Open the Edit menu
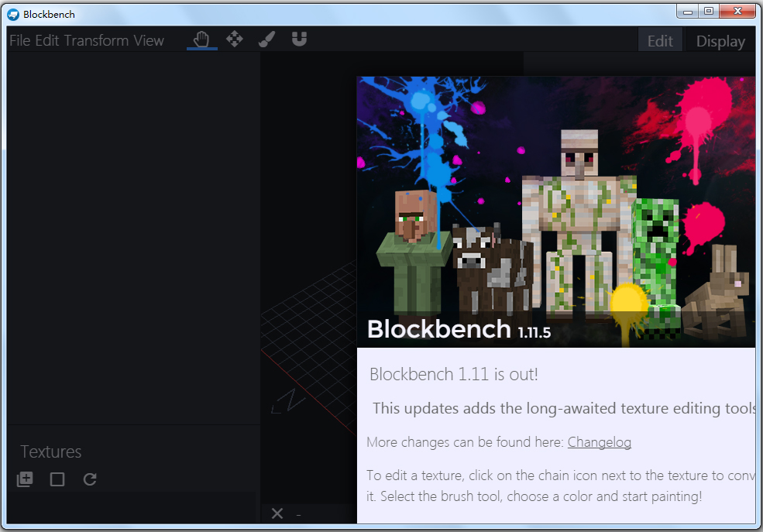Image resolution: width=763 pixels, height=532 pixels. coord(47,40)
